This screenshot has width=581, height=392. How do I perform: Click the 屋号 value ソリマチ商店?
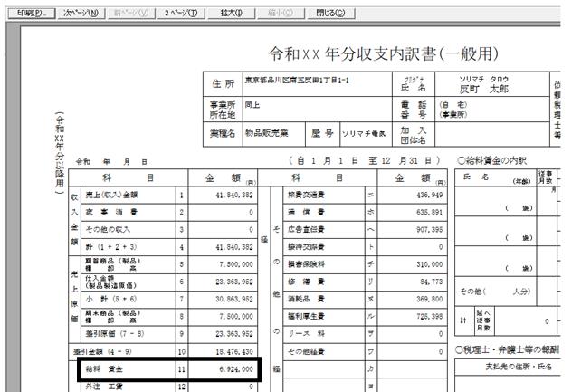point(364,134)
